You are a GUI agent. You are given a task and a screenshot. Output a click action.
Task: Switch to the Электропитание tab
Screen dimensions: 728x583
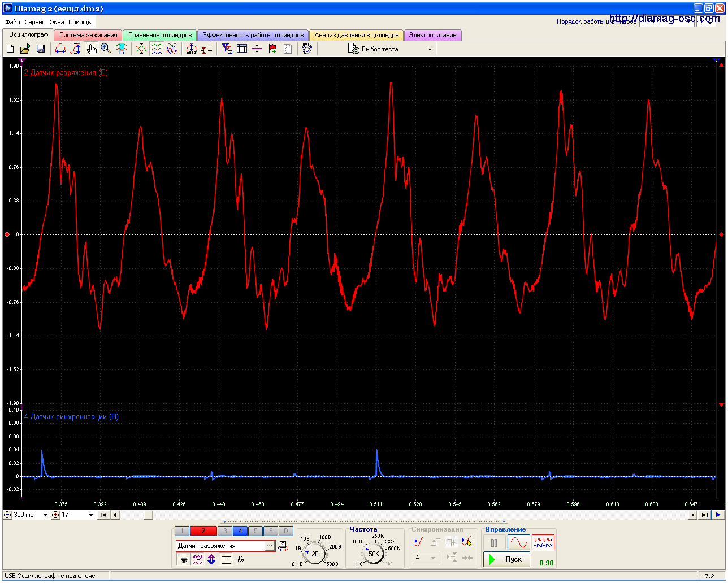click(x=432, y=35)
